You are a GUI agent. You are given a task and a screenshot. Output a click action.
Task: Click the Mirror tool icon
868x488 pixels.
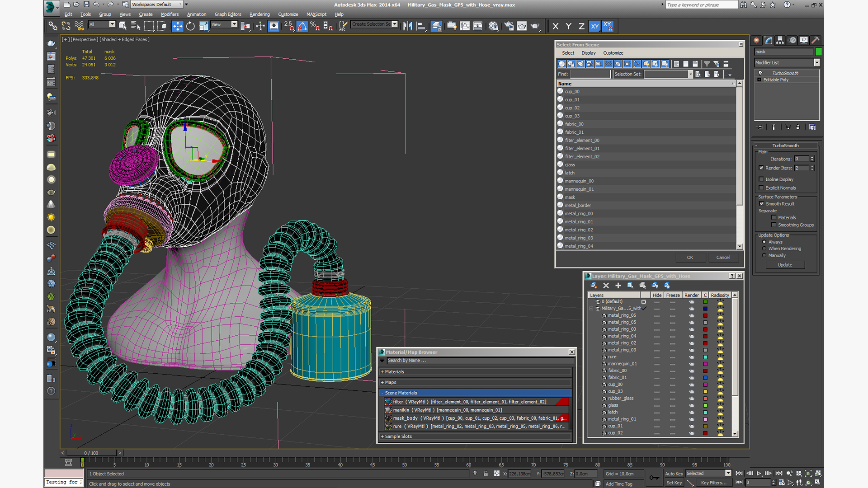pyautogui.click(x=407, y=26)
